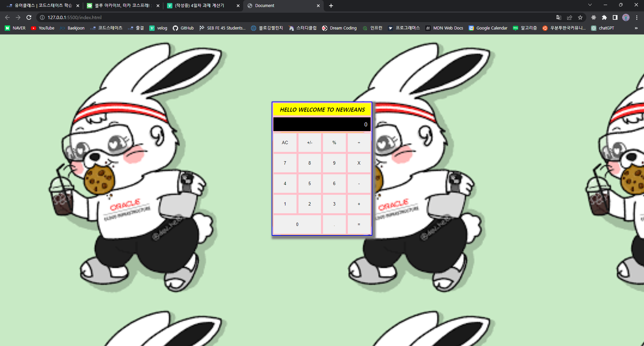
Task: Open the 코드스테이츠 bookmark
Action: tap(106, 28)
